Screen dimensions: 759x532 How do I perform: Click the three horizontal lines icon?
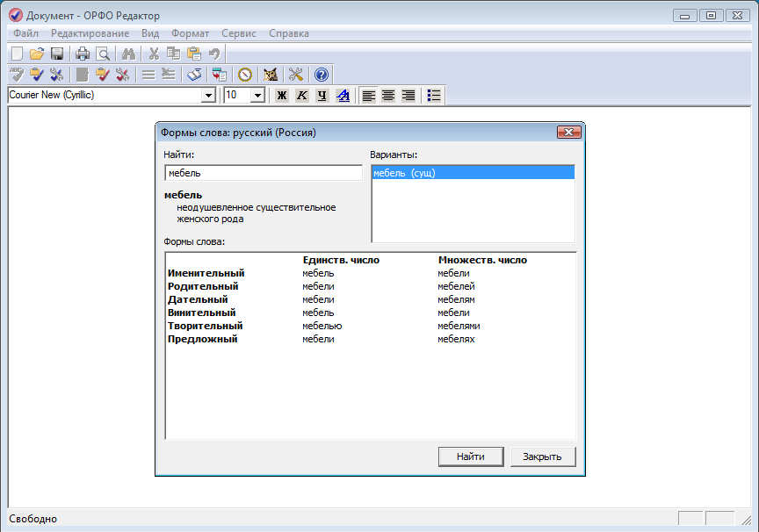click(x=148, y=75)
